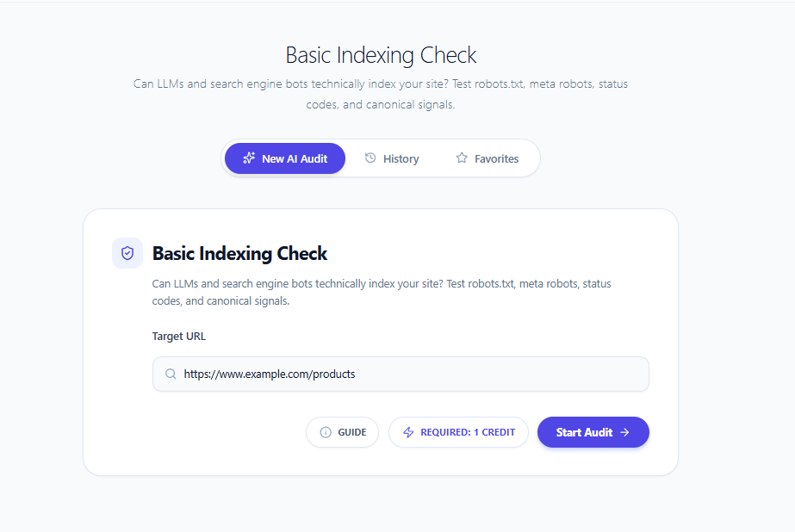Click the shield icon next to Basic Indexing Check

pos(127,252)
